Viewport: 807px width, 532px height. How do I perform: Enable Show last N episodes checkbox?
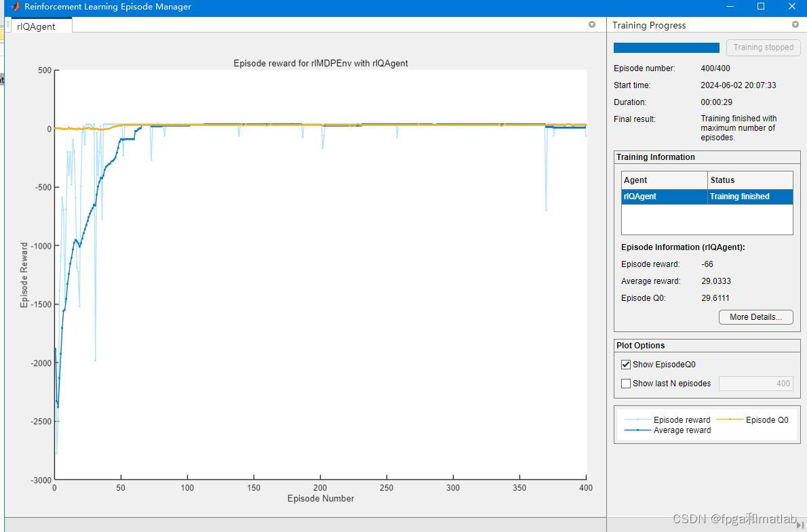tap(626, 384)
